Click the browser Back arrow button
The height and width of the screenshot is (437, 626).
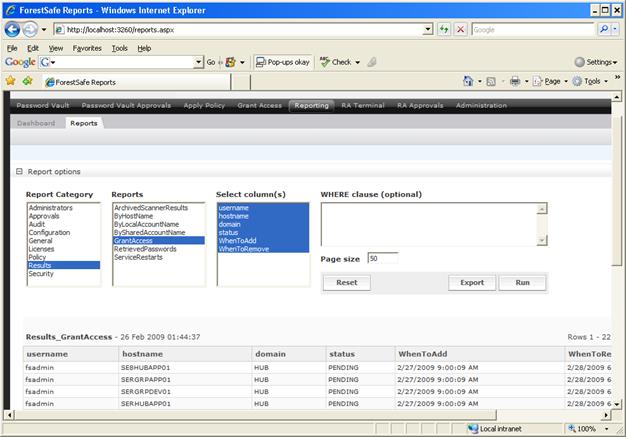(12, 30)
